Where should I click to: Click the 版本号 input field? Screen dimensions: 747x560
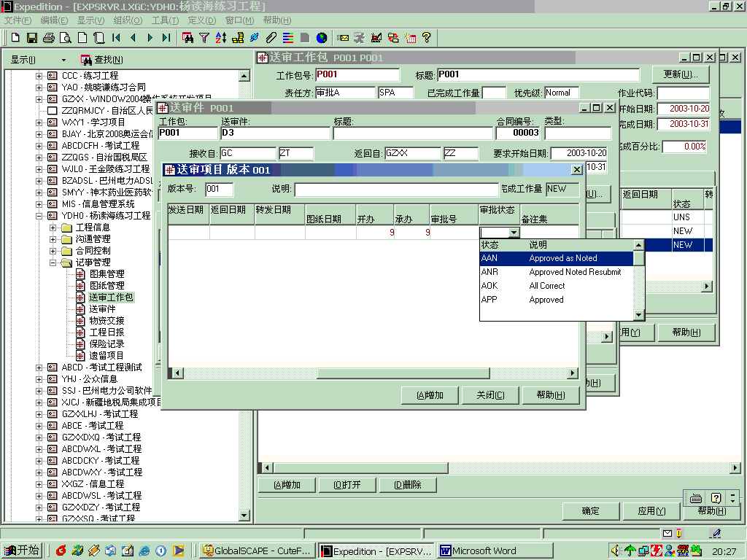[220, 189]
